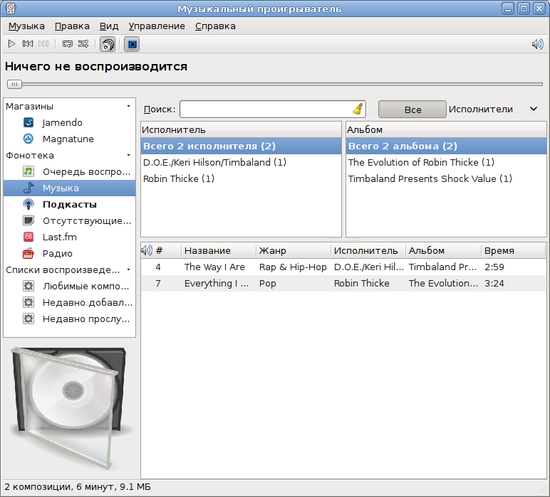Open the Вид menu
Image resolution: width=550 pixels, height=497 pixels.
[x=109, y=26]
